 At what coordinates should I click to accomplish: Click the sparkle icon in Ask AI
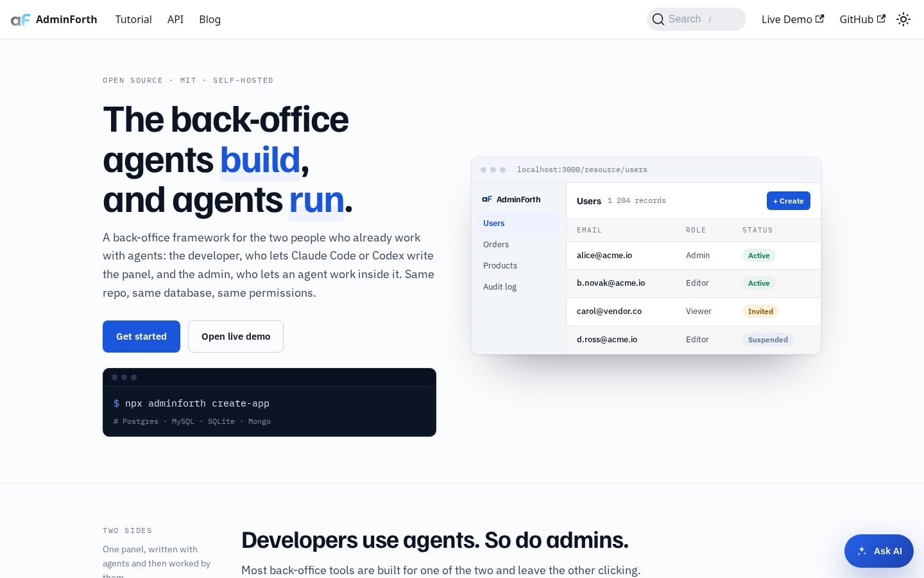[862, 551]
